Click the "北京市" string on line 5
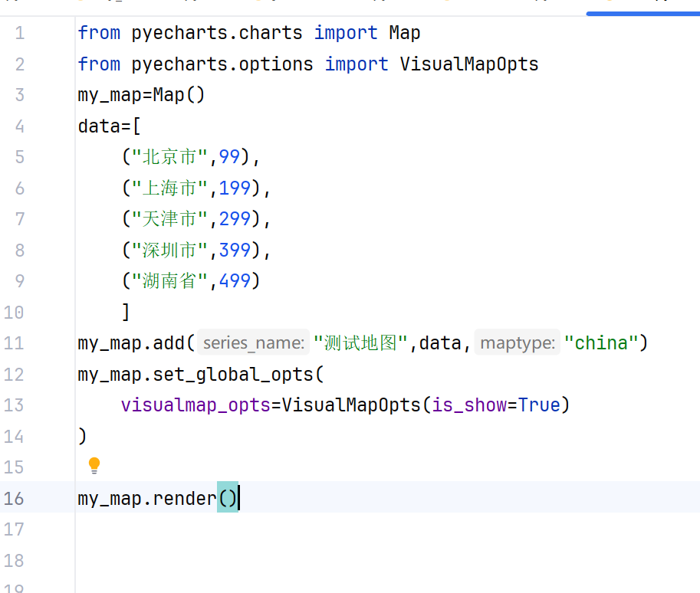The image size is (700, 593). [169, 156]
